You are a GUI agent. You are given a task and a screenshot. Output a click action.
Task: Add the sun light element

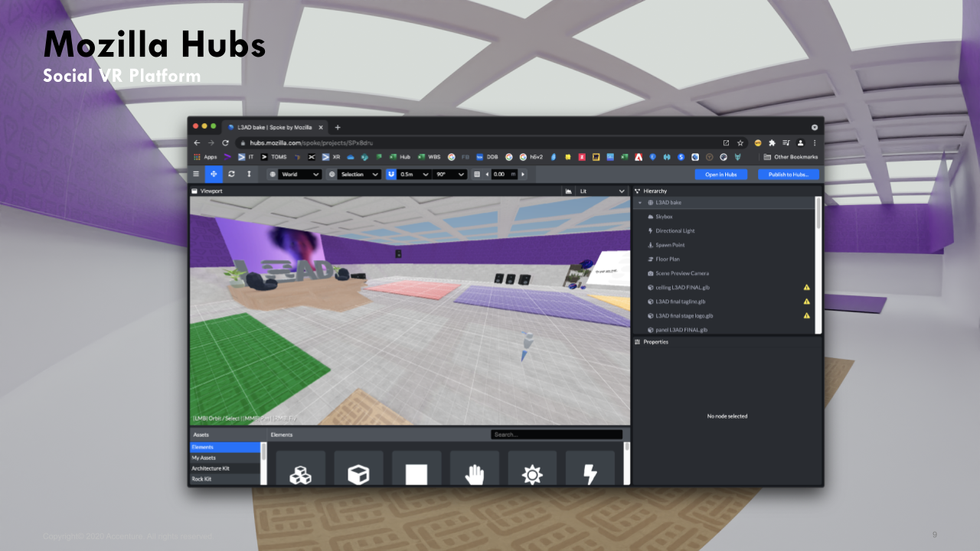[532, 468]
